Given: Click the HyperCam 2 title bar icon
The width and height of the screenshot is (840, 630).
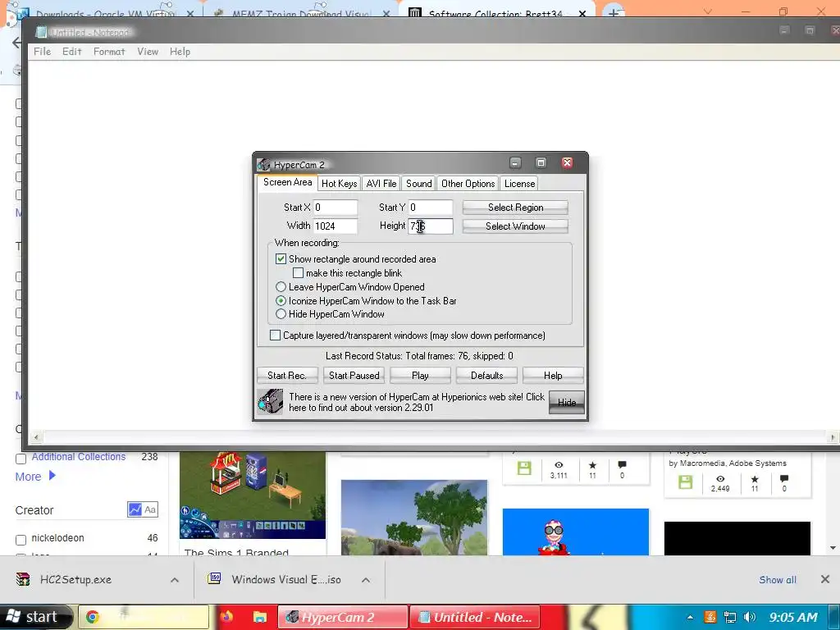Looking at the screenshot, I should 263,164.
